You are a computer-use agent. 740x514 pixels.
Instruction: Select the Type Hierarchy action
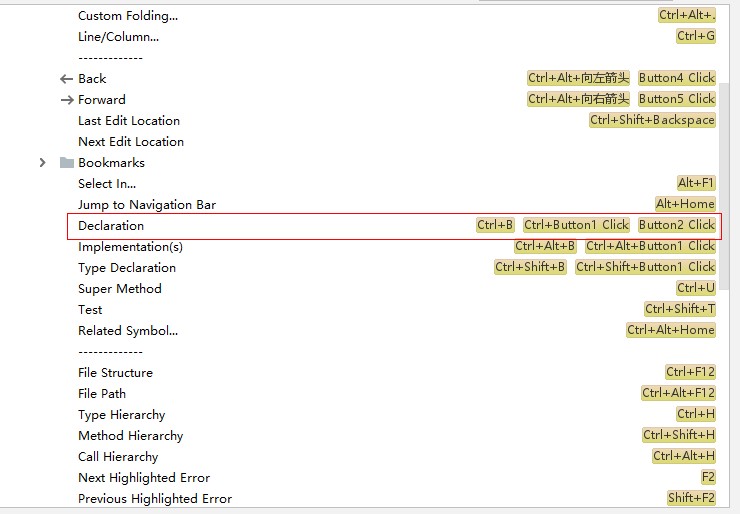(122, 415)
